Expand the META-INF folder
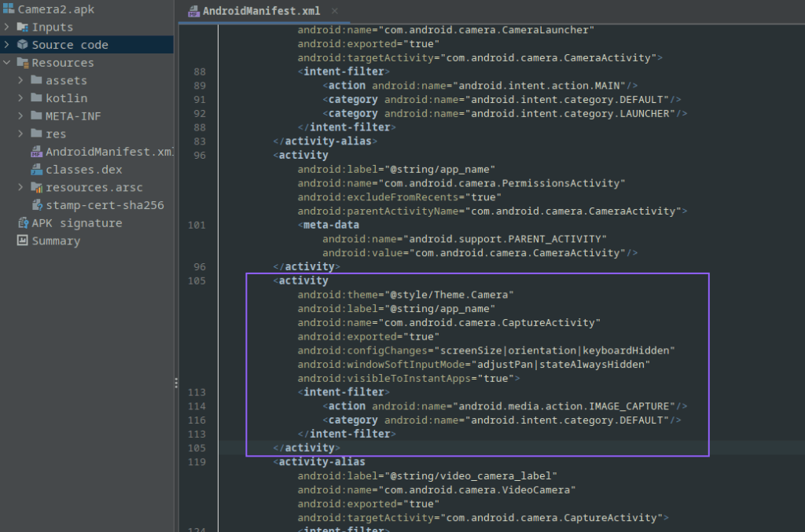The height and width of the screenshot is (532, 805). pyautogui.click(x=21, y=116)
